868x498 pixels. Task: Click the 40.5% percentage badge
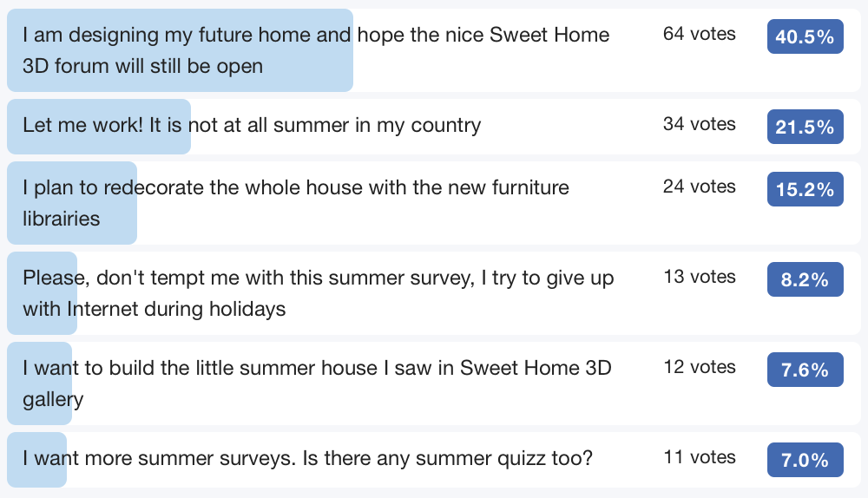[x=805, y=36]
